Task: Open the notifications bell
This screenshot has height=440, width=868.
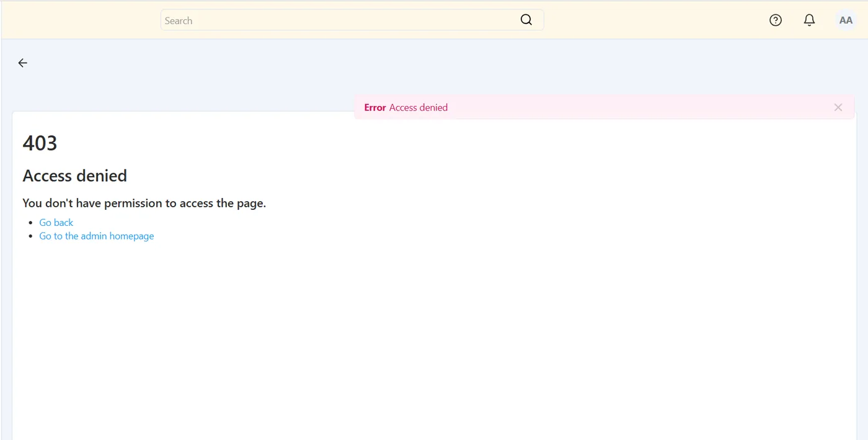Action: (x=809, y=20)
